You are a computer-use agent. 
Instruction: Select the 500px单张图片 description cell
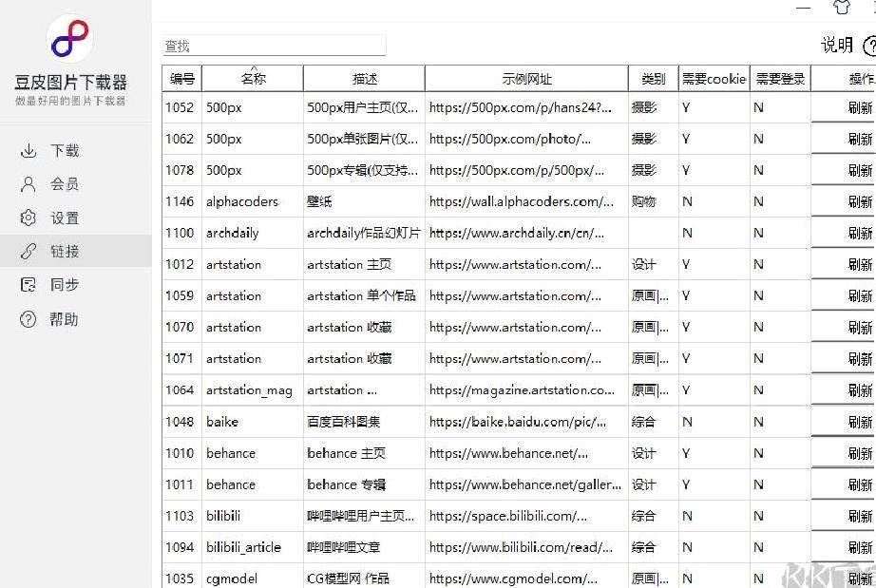click(x=364, y=139)
